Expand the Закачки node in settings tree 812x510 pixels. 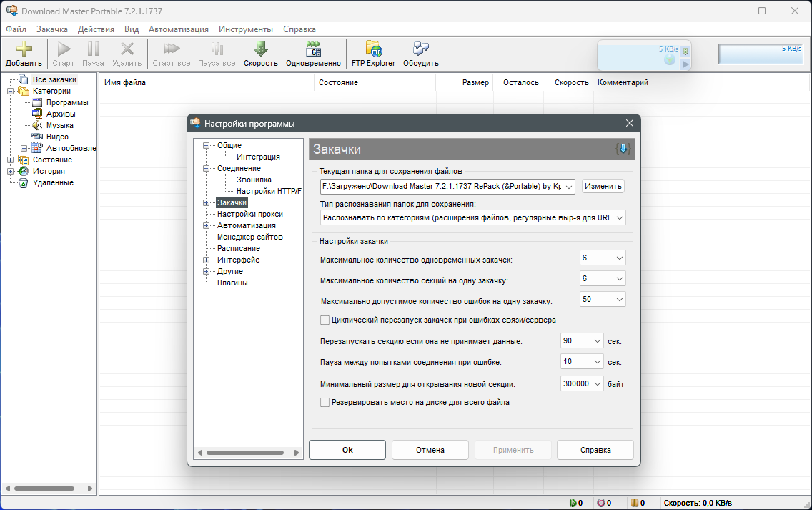click(206, 202)
